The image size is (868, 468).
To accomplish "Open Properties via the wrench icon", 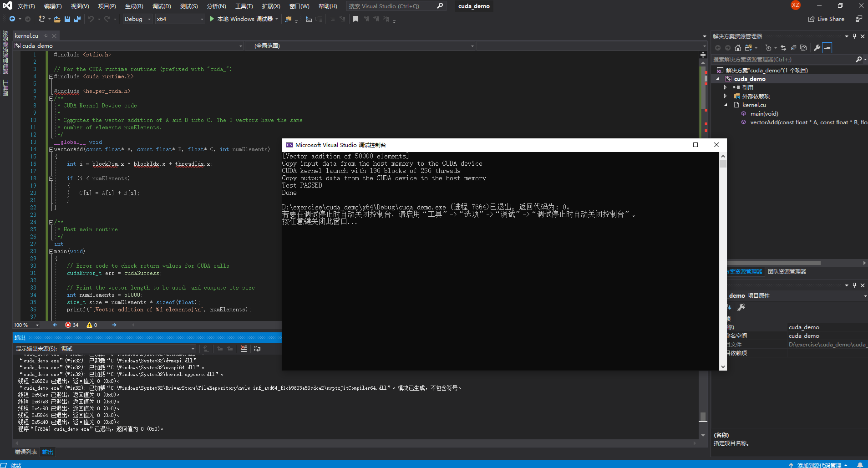I will coord(817,48).
